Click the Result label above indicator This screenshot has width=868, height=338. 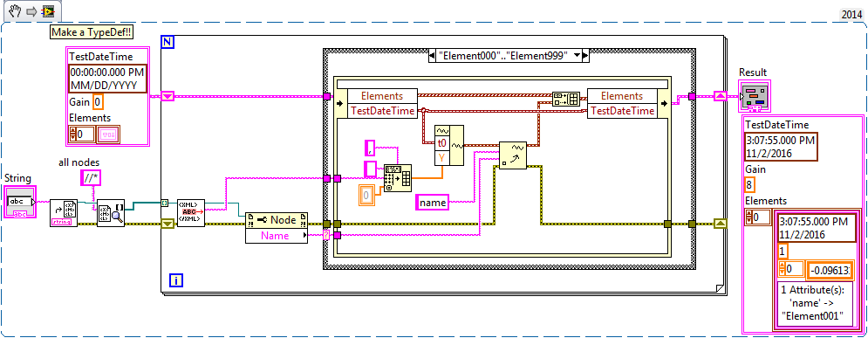753,72
